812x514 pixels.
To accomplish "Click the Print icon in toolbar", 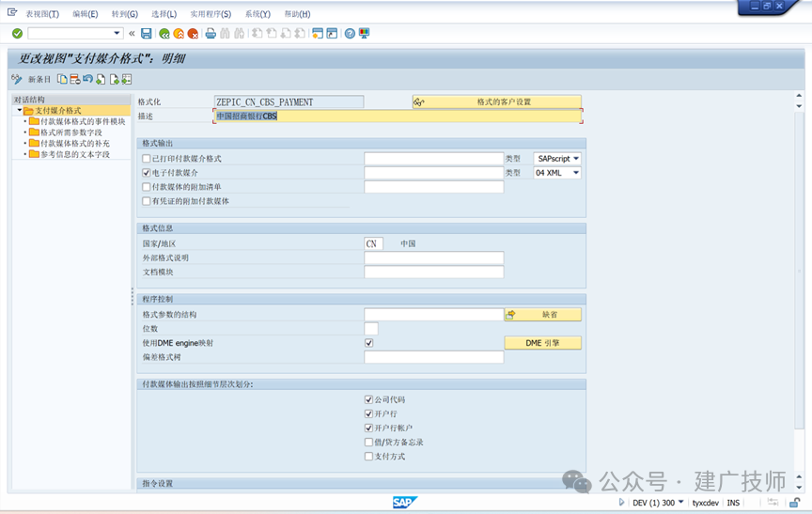I will [211, 34].
